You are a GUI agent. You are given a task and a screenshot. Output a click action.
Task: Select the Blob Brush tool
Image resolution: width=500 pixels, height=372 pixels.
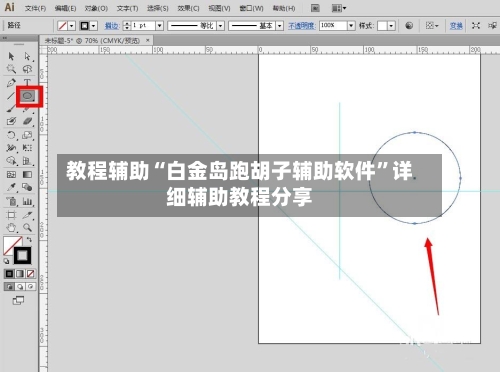click(x=11, y=121)
